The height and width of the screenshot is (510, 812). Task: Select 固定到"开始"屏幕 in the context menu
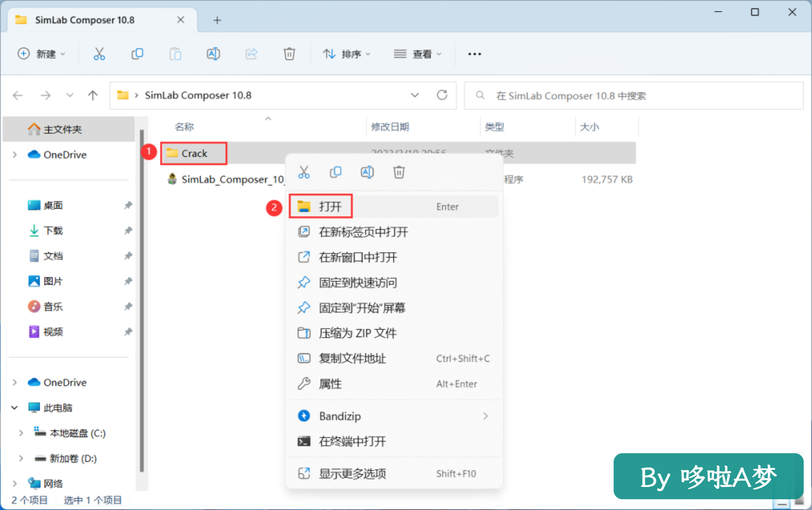[394, 308]
